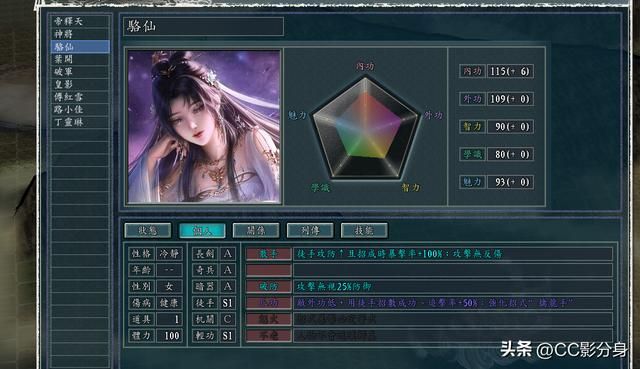Screen dimensions: 640x369
Task: Click the 輕功 skill label
Action: [x=205, y=336]
